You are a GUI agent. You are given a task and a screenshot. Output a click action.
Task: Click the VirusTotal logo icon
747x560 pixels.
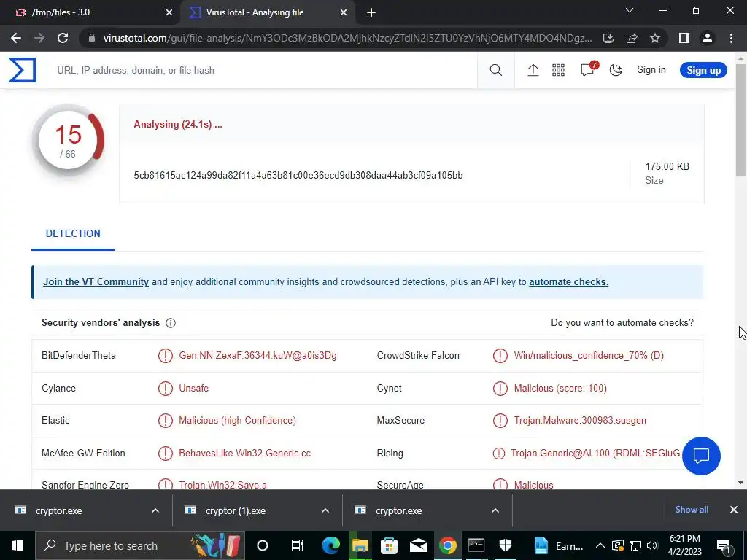[x=22, y=70]
